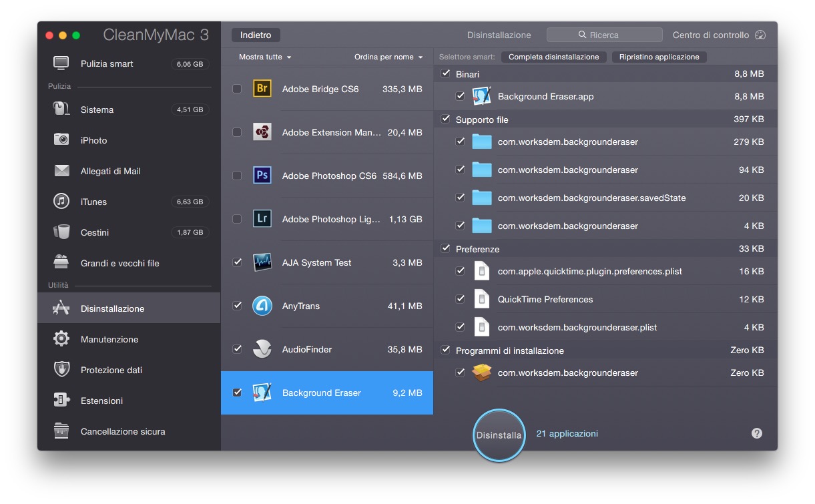The width and height of the screenshot is (815, 504).
Task: Select com.worksdem.backgrounderaser.plist row
Action: coord(605,327)
